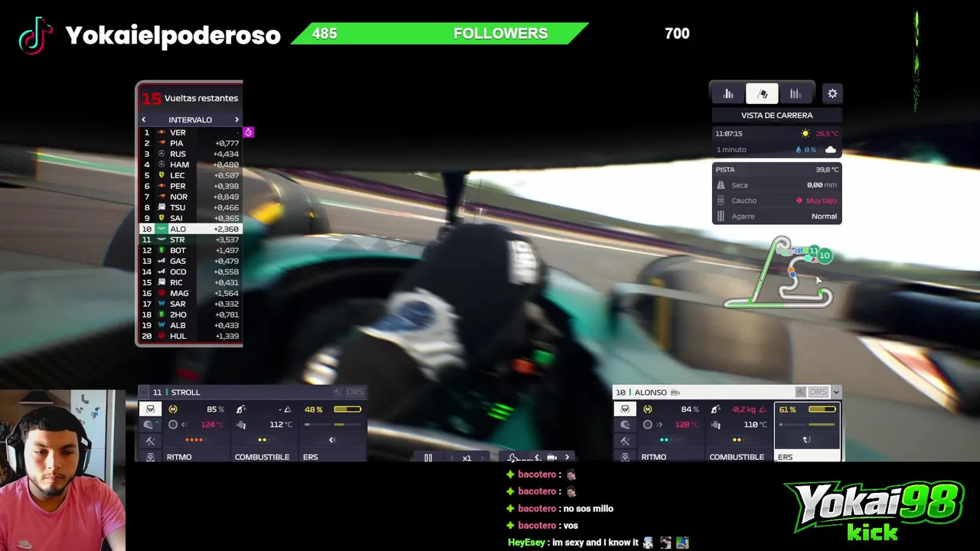The image size is (980, 551).
Task: Switch to the bar chart data view tab
Action: tap(728, 93)
